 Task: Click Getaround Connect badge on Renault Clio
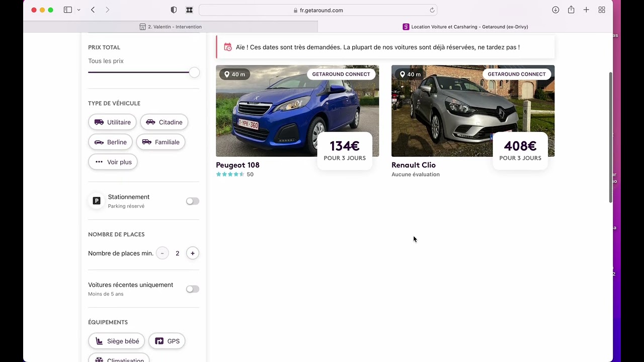pos(517,74)
